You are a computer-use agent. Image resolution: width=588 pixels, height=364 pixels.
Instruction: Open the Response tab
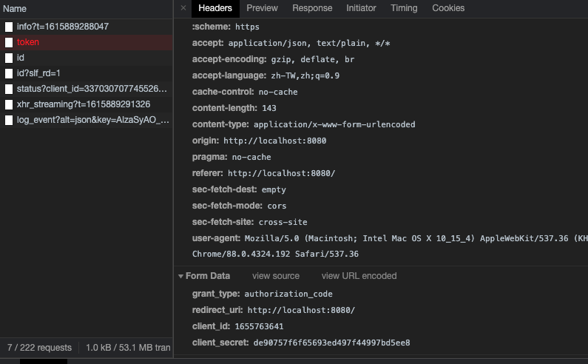[312, 8]
